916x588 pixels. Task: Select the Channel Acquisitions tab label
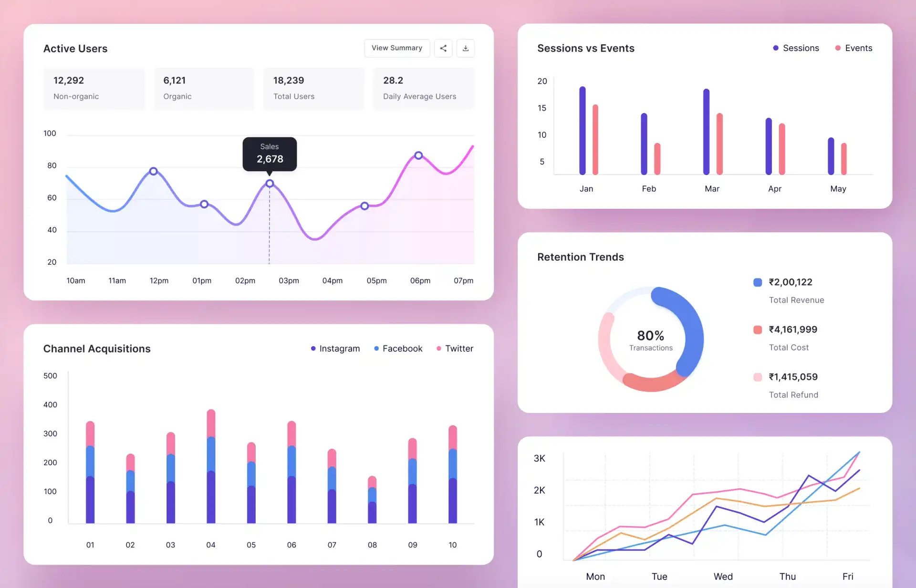point(96,348)
